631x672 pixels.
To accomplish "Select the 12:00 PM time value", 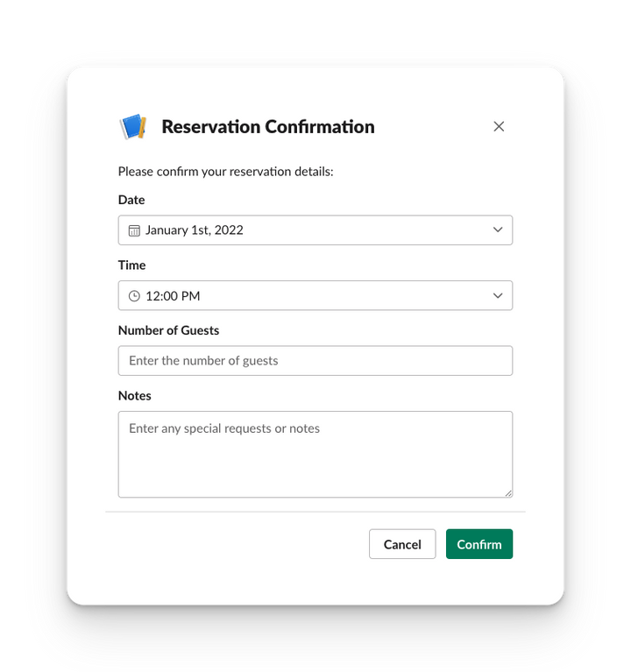I will (x=173, y=296).
